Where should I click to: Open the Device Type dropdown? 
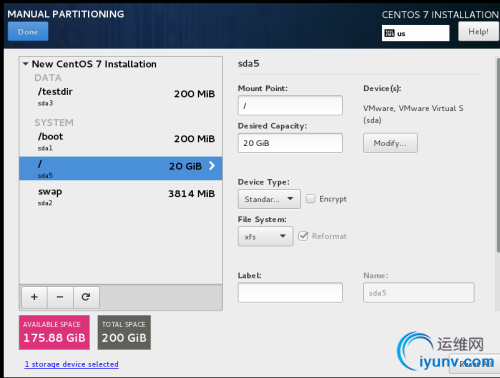point(269,199)
